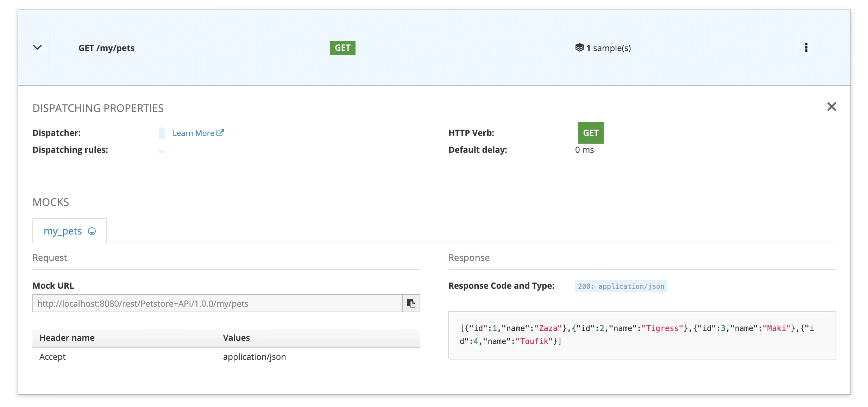
Task: Select the my_pets mock tab
Action: coord(63,231)
